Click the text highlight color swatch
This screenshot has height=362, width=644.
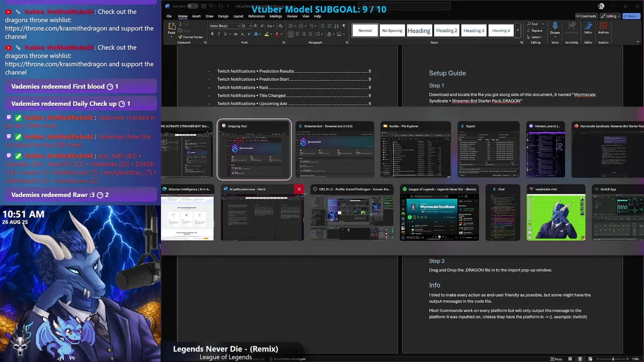tap(267, 34)
